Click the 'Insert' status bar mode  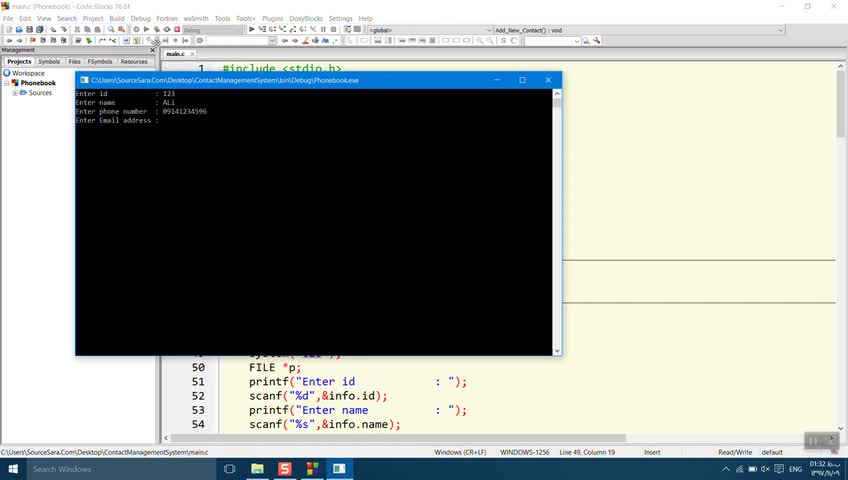coord(652,452)
